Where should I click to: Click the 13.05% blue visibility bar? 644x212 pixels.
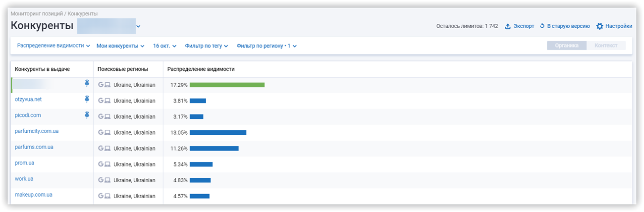pyautogui.click(x=218, y=132)
